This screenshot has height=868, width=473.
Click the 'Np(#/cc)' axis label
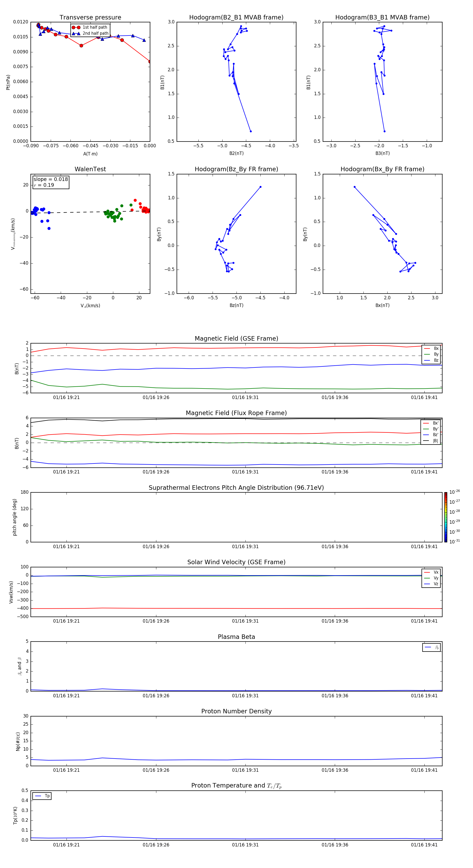click(18, 741)
